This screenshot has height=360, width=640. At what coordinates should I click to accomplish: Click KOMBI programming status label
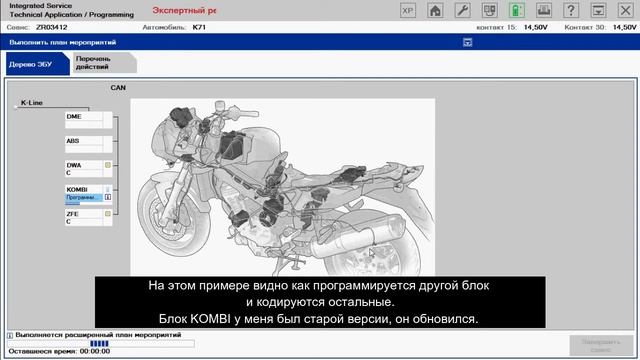tap(84, 198)
